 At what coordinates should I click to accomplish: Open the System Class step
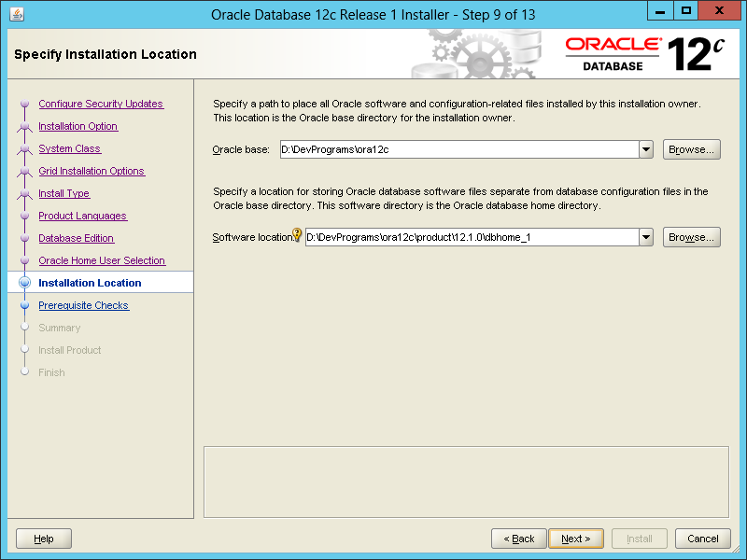point(69,148)
